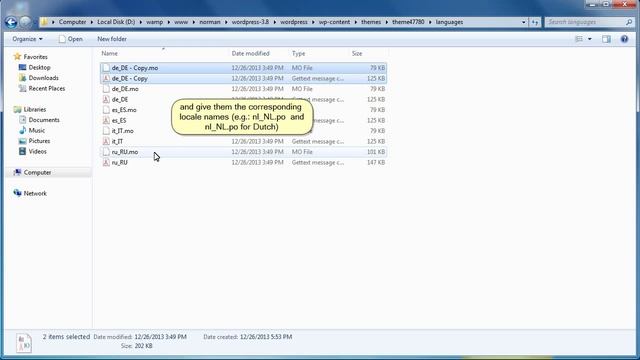Click the es_ES.mo file icon
This screenshot has width=640, height=360.
point(106,110)
